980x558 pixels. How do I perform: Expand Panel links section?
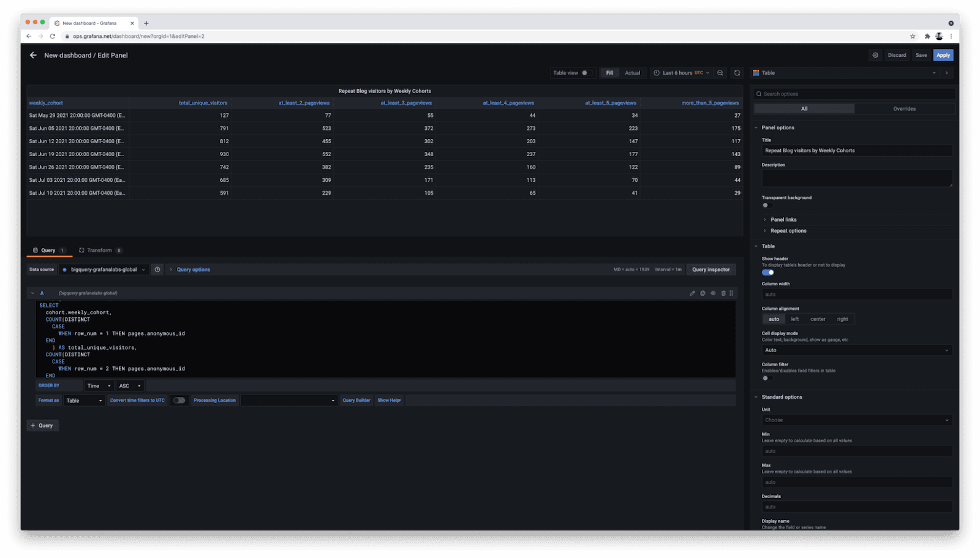tap(783, 219)
